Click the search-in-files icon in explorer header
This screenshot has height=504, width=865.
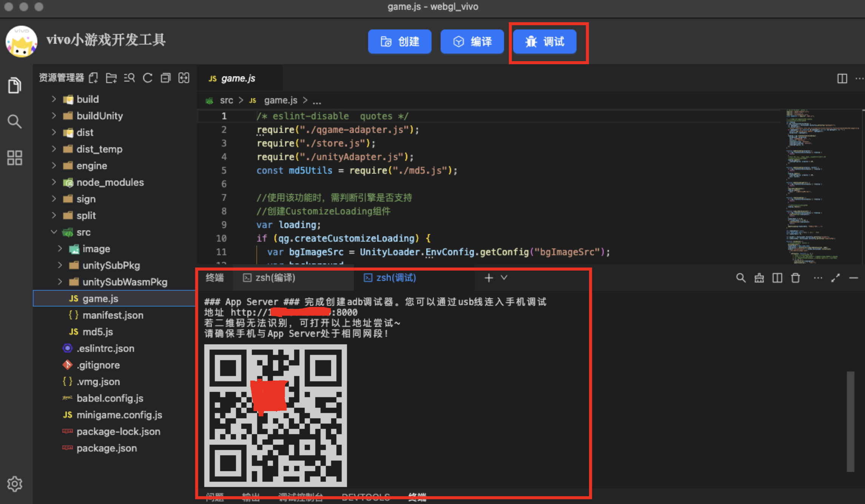point(129,78)
